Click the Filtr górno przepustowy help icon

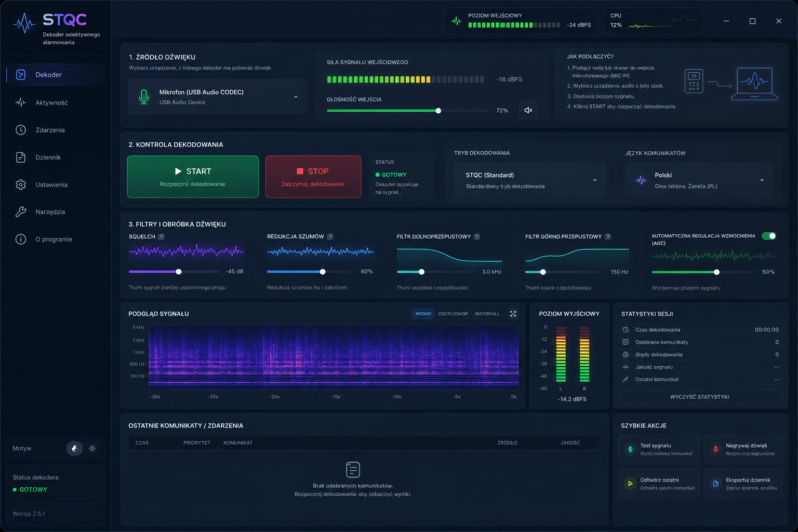click(608, 236)
